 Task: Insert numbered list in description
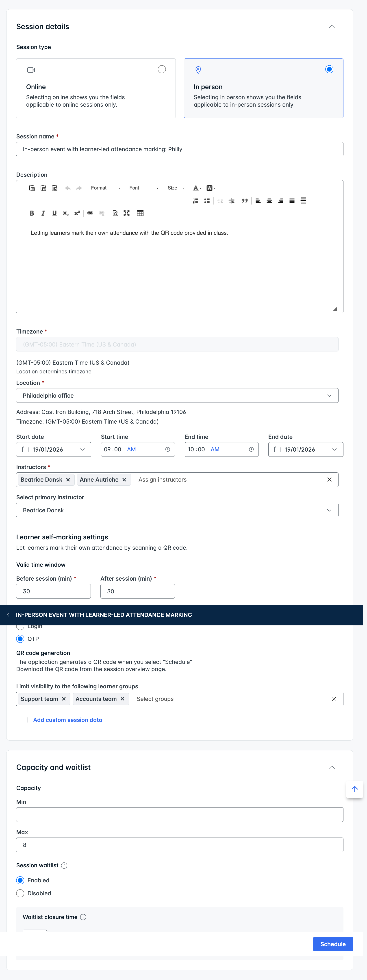196,200
